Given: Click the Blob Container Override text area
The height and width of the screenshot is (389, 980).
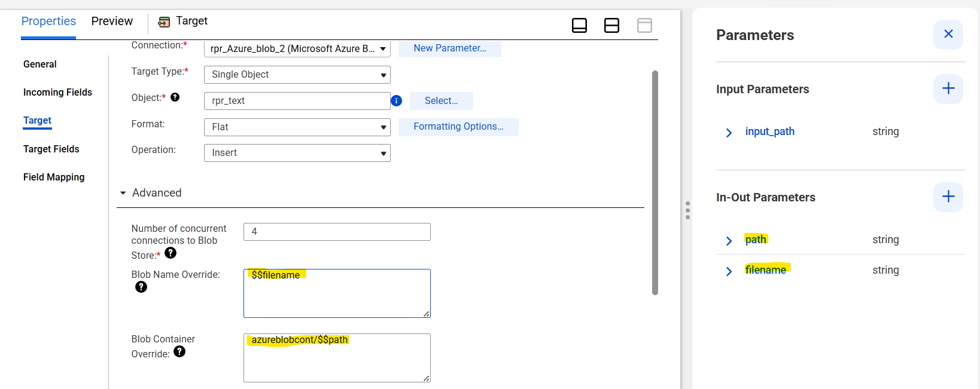Looking at the screenshot, I should pos(337,358).
